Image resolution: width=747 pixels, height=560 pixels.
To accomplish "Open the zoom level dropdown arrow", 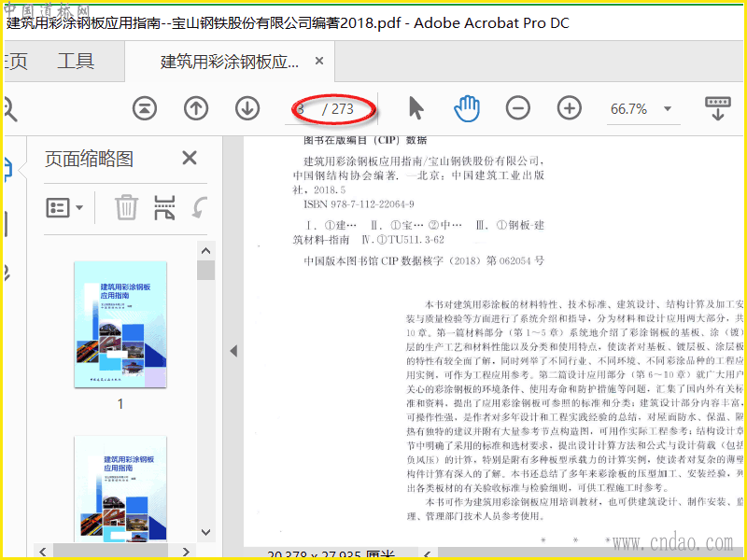I will 668,108.
